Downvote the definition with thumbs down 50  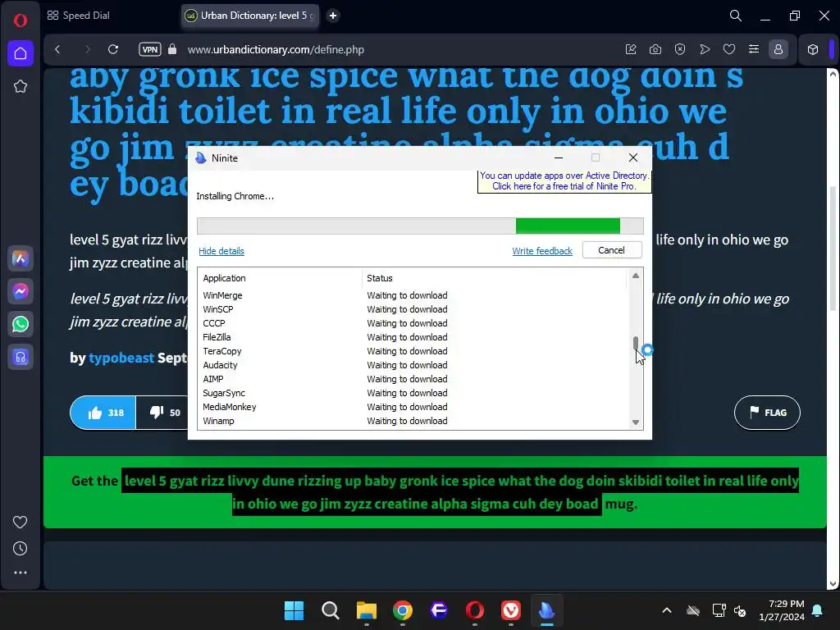pos(162,413)
